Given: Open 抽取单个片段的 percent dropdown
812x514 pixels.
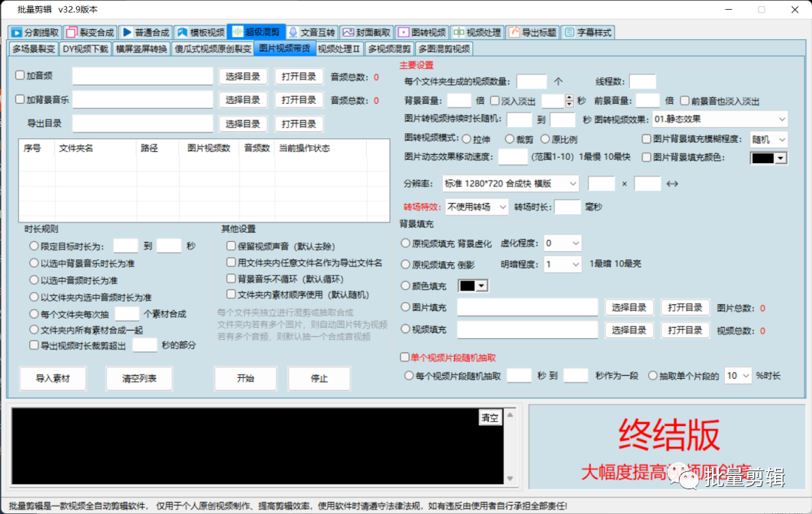Looking at the screenshot, I should pyautogui.click(x=738, y=376).
